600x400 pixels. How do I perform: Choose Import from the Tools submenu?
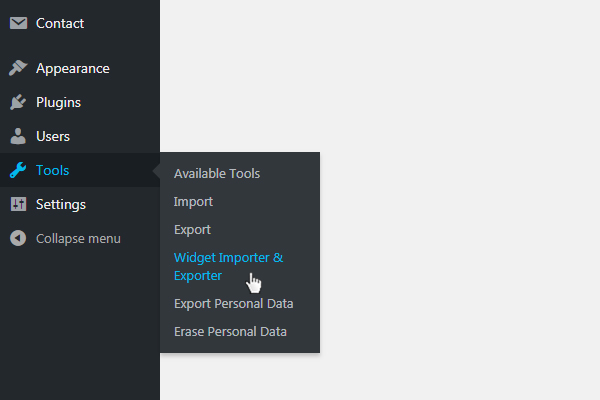click(x=193, y=202)
